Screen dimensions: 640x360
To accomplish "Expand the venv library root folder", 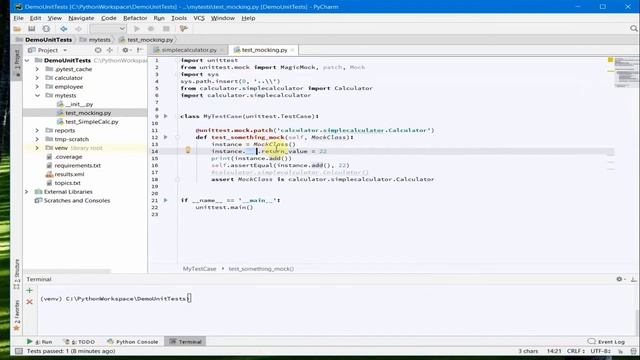I will click(37, 148).
